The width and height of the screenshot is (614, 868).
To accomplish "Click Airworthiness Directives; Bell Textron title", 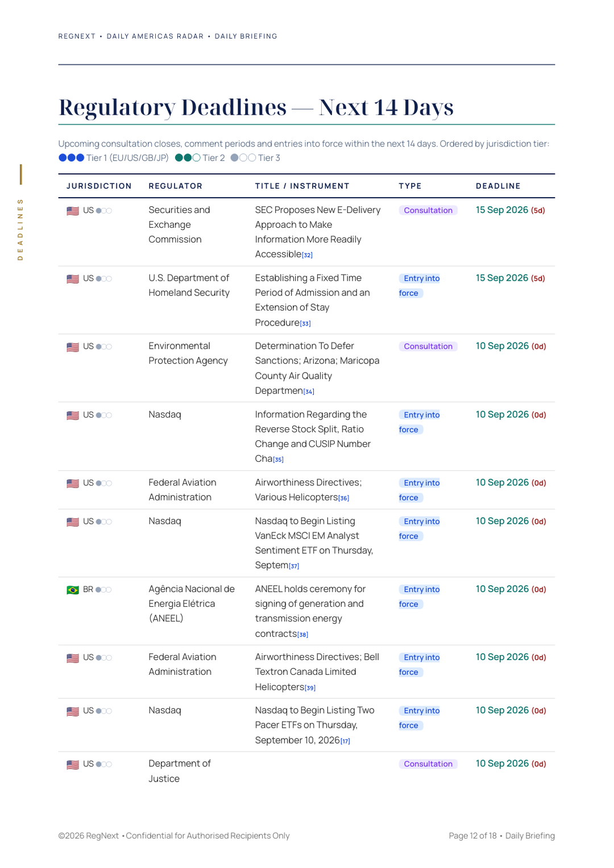I will (x=317, y=672).
